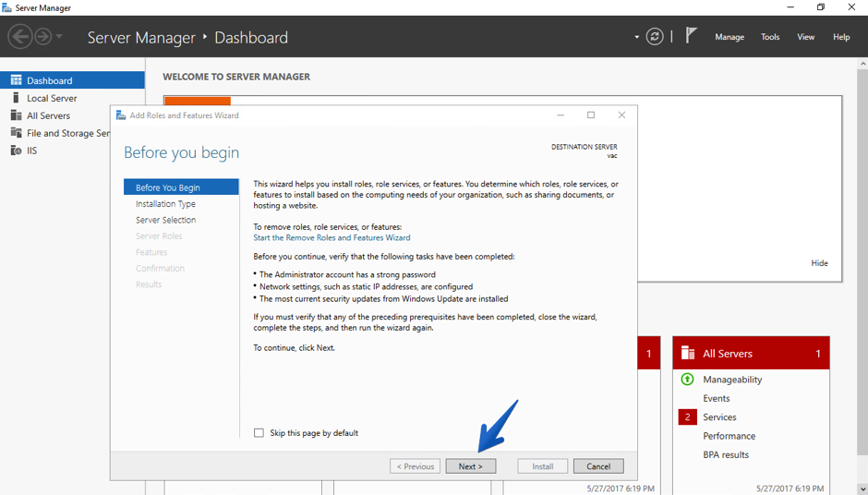Click the All Servers icon in the sidebar
This screenshot has width=868, height=495.
click(16, 115)
